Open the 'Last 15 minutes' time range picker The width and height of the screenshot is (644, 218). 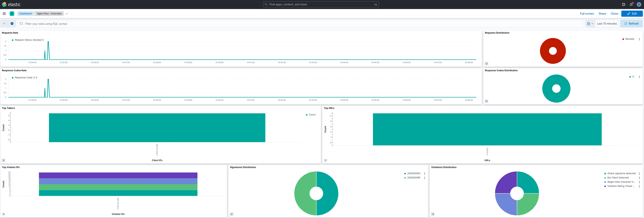[x=607, y=24]
